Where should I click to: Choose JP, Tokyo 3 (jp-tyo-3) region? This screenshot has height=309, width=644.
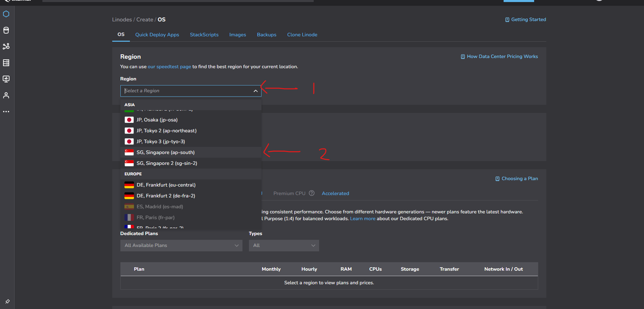(x=191, y=141)
